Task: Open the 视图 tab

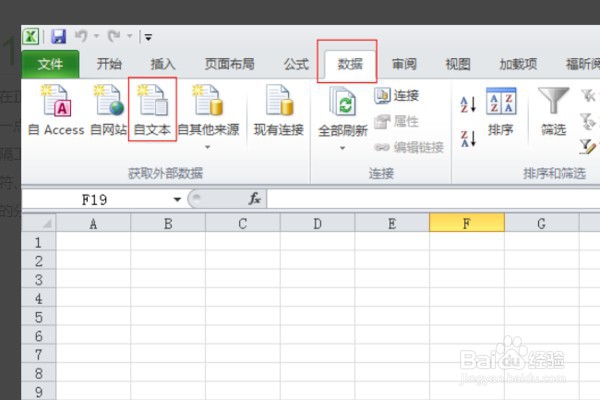Action: [x=458, y=64]
